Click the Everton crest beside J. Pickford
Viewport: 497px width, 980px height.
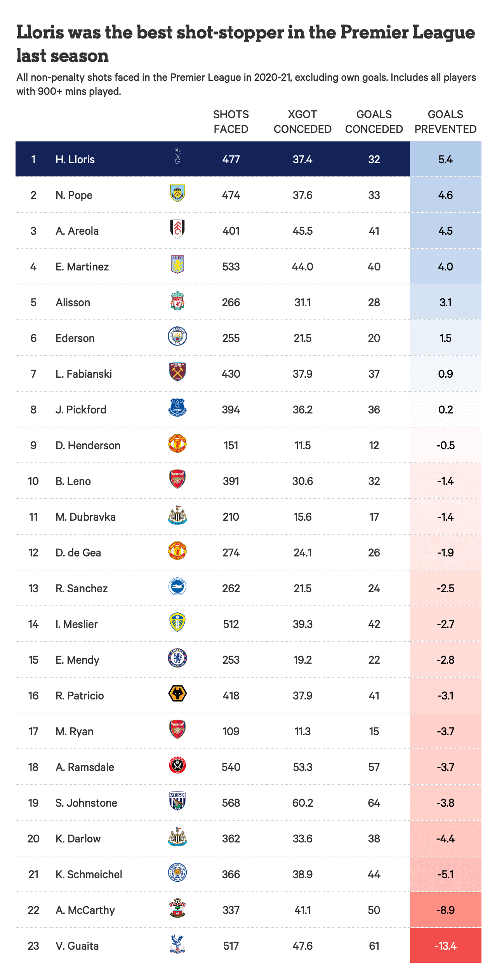click(177, 408)
